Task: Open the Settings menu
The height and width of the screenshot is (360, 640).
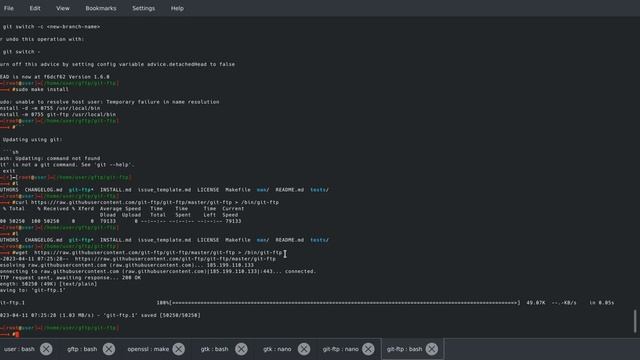Action: [x=143, y=8]
